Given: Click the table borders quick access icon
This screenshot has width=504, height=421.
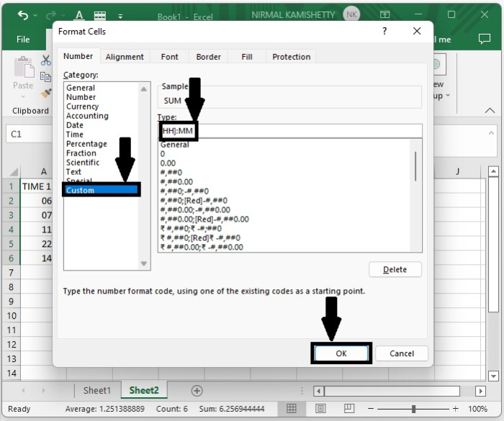Looking at the screenshot, I should coord(99,15).
